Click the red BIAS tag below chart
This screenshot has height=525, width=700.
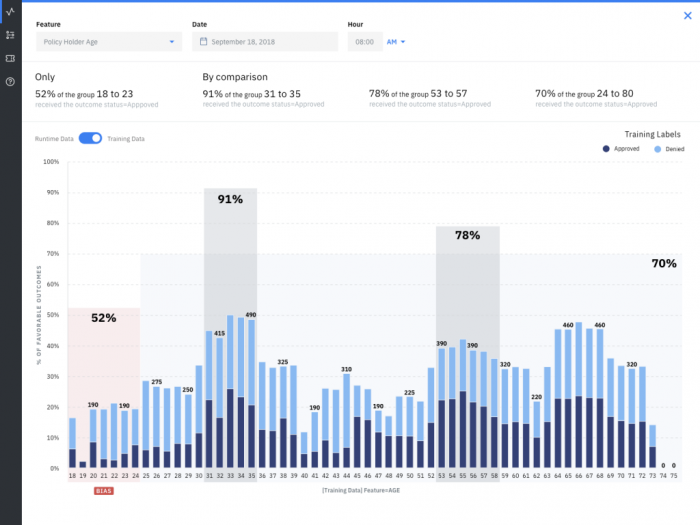tap(103, 491)
